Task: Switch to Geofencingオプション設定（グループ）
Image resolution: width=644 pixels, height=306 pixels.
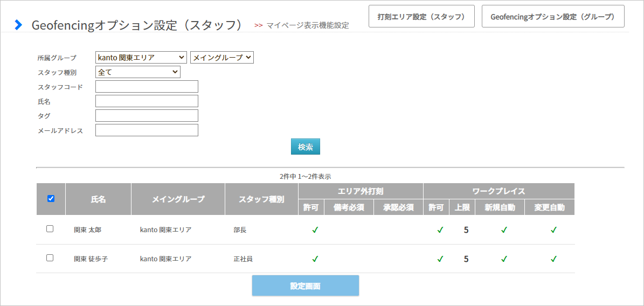Action: (x=553, y=16)
